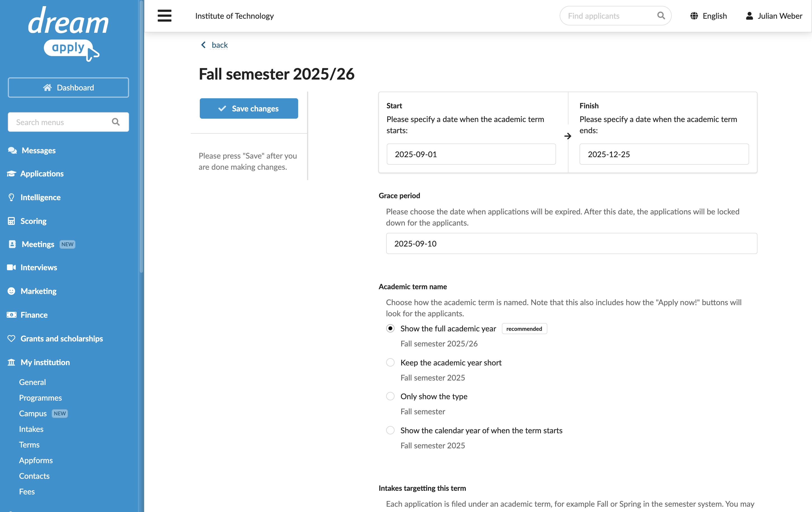This screenshot has width=812, height=512.
Task: Click the dream apply logo
Action: tap(68, 34)
